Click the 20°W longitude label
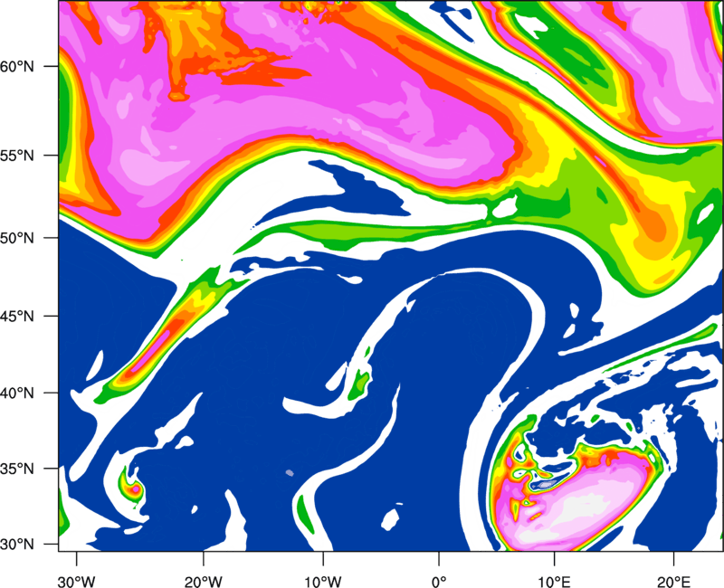The height and width of the screenshot is (588, 724). (203, 582)
